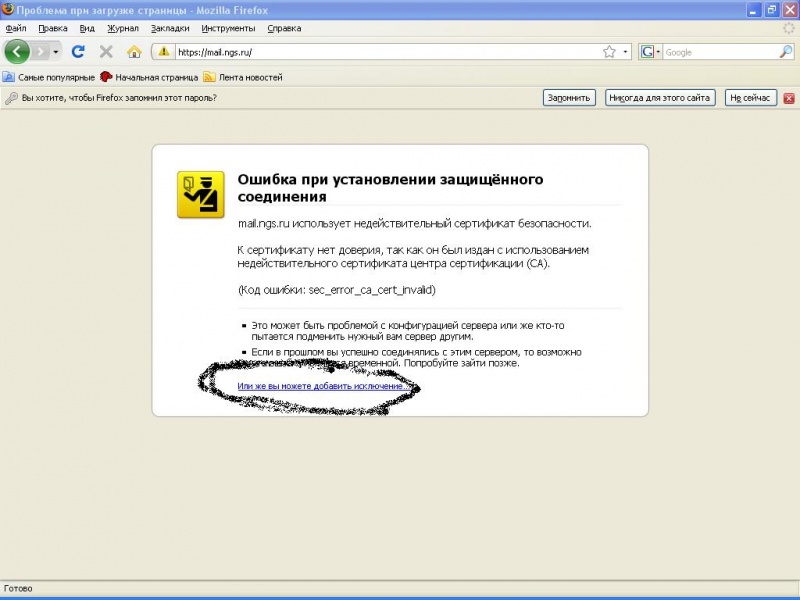Open the back/forward history dropdown
Viewport: 800px width, 600px height.
56,52
